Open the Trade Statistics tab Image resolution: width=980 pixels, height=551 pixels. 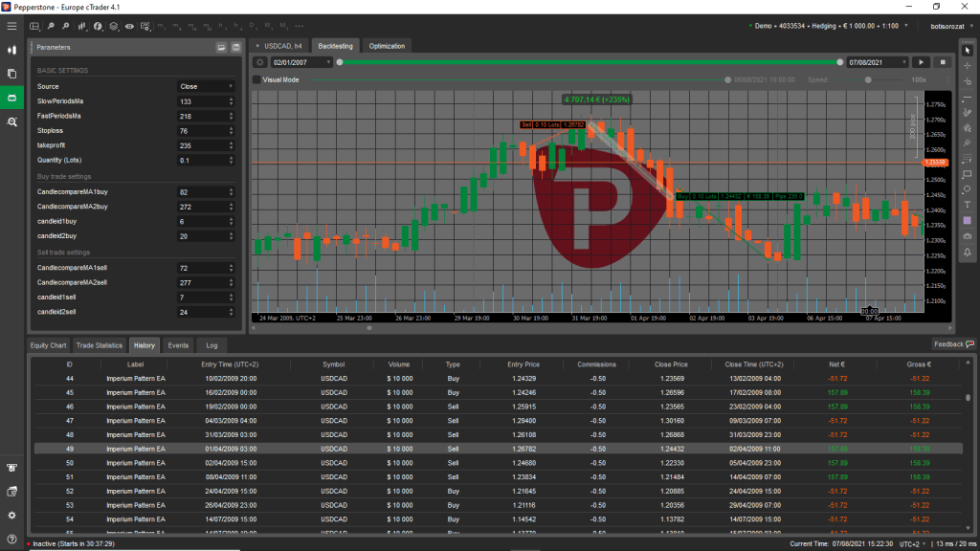point(100,344)
